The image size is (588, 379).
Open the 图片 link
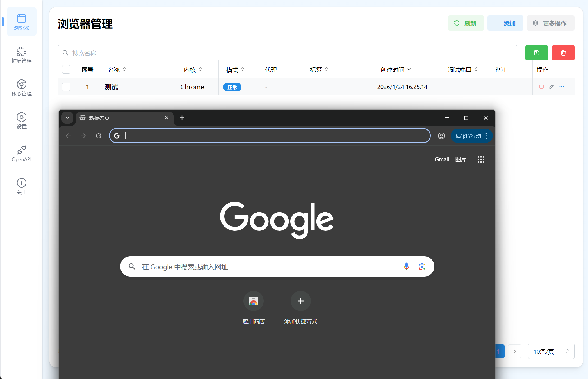pyautogui.click(x=461, y=159)
